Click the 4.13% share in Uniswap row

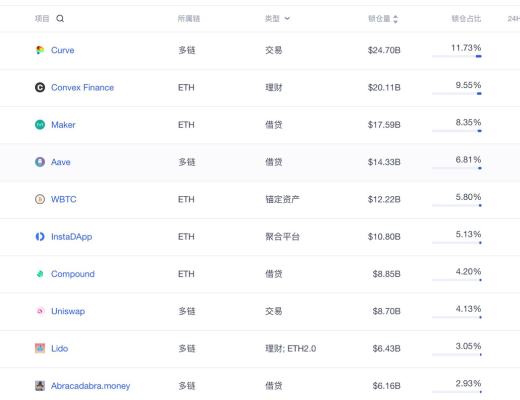[468, 309]
